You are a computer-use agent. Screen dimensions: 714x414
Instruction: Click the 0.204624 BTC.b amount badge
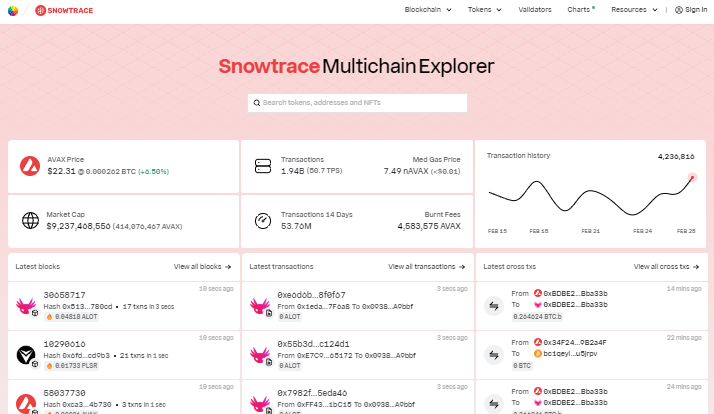pyautogui.click(x=537, y=317)
